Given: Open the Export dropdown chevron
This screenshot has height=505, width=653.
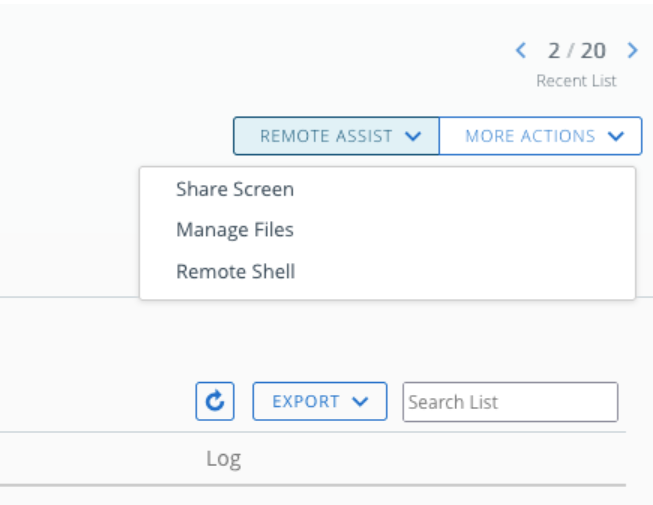Looking at the screenshot, I should pyautogui.click(x=361, y=402).
